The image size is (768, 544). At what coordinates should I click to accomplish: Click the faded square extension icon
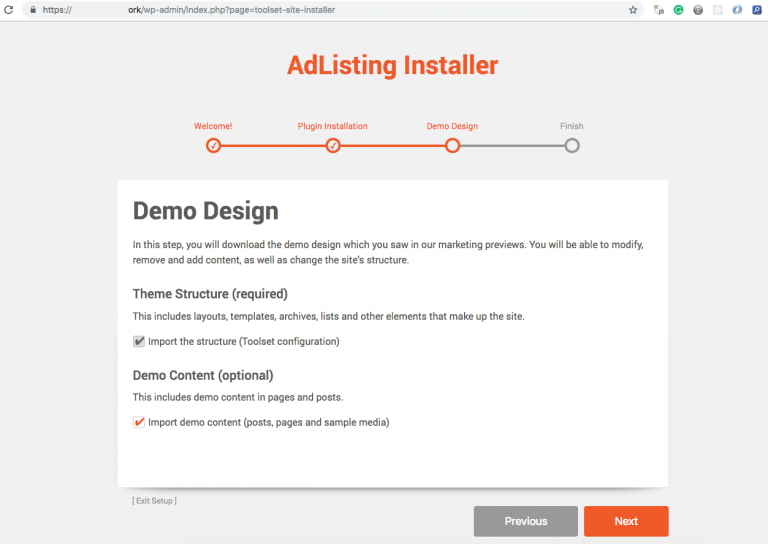(x=718, y=10)
